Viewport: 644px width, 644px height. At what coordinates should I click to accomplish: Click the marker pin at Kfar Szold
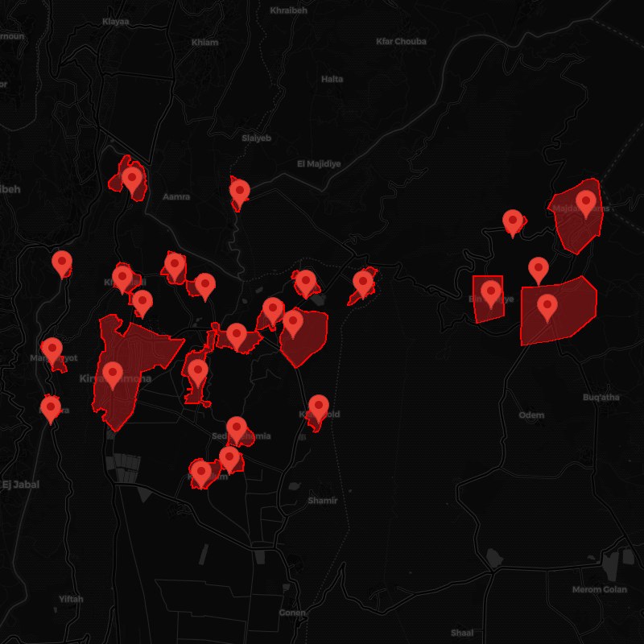click(319, 407)
